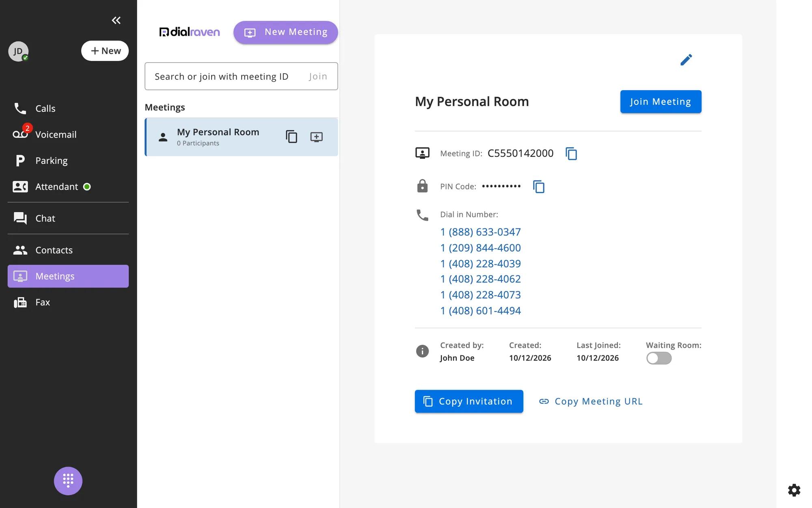Select Meetings in the sidebar
812x508 pixels.
tap(68, 276)
